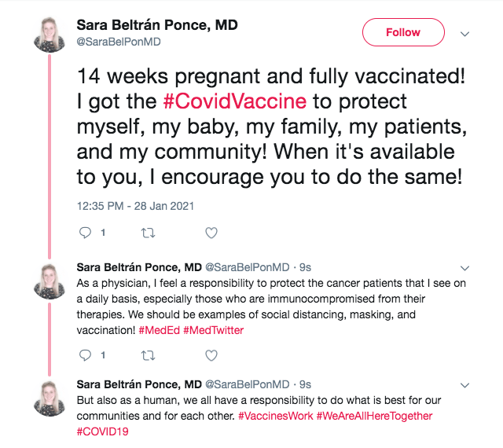The image size is (503, 448).
Task: Retweet the cancer patients tweet
Action: (x=147, y=355)
